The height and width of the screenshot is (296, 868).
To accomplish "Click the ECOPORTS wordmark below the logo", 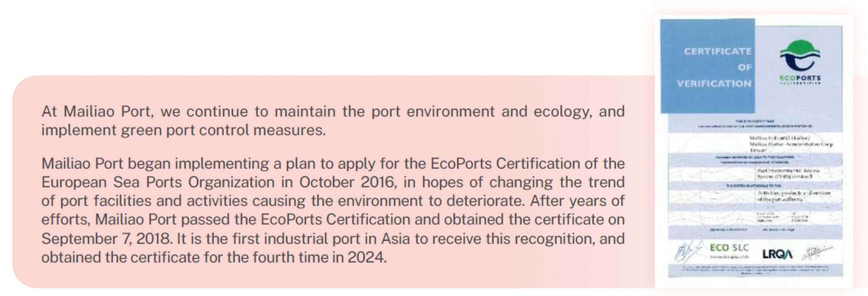I will 800,79.
